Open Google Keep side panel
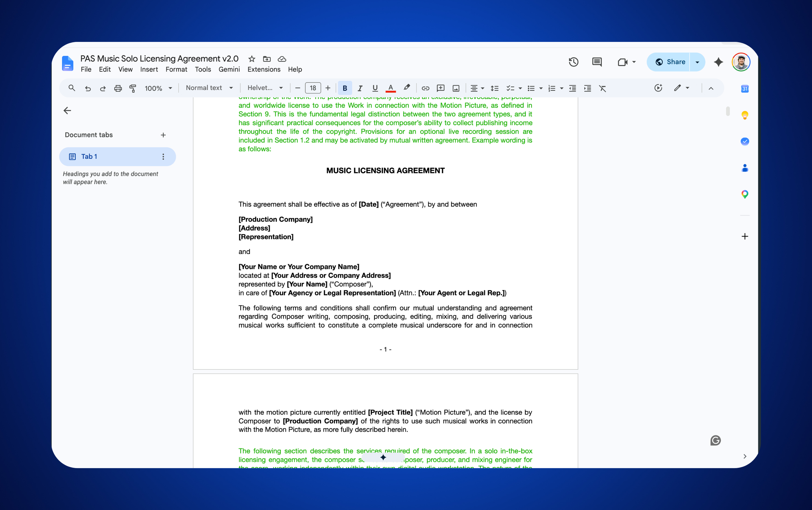The width and height of the screenshot is (812, 510). coord(745,115)
